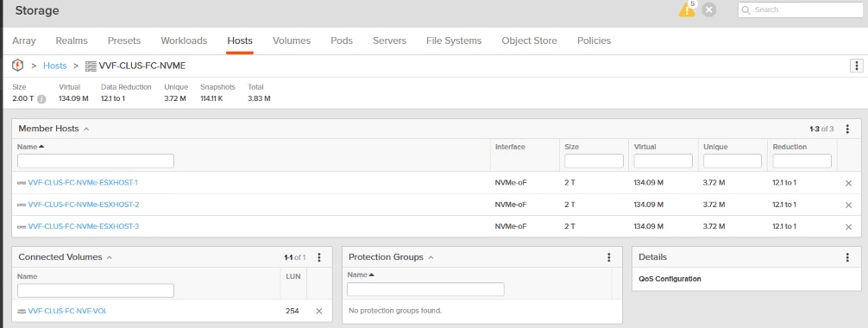This screenshot has width=868, height=328.
Task: Open the Servers tab
Action: [x=389, y=41]
